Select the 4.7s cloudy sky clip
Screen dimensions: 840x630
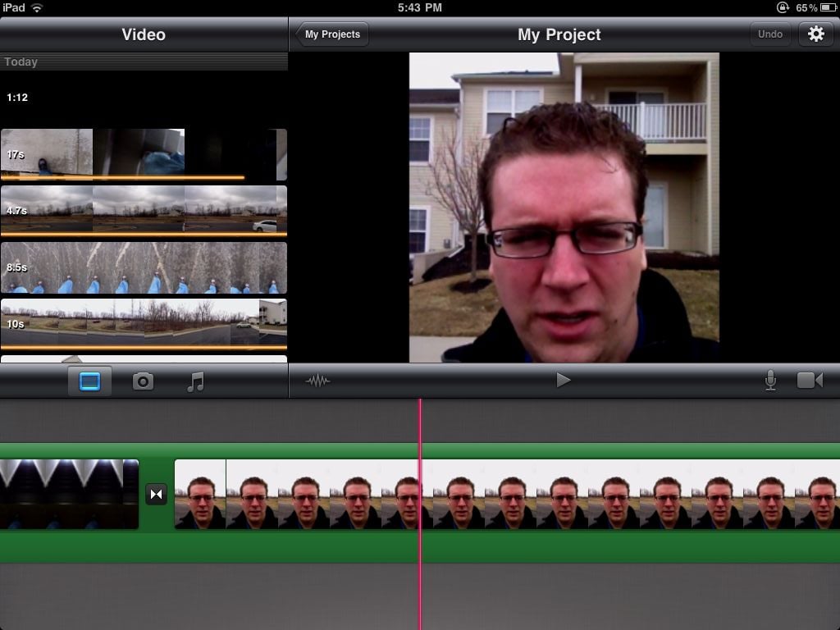coord(144,211)
